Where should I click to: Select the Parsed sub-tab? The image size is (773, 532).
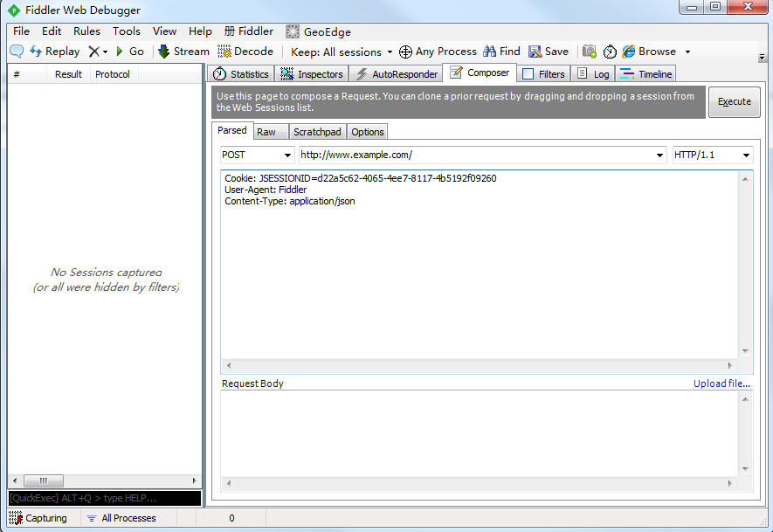pyautogui.click(x=232, y=131)
